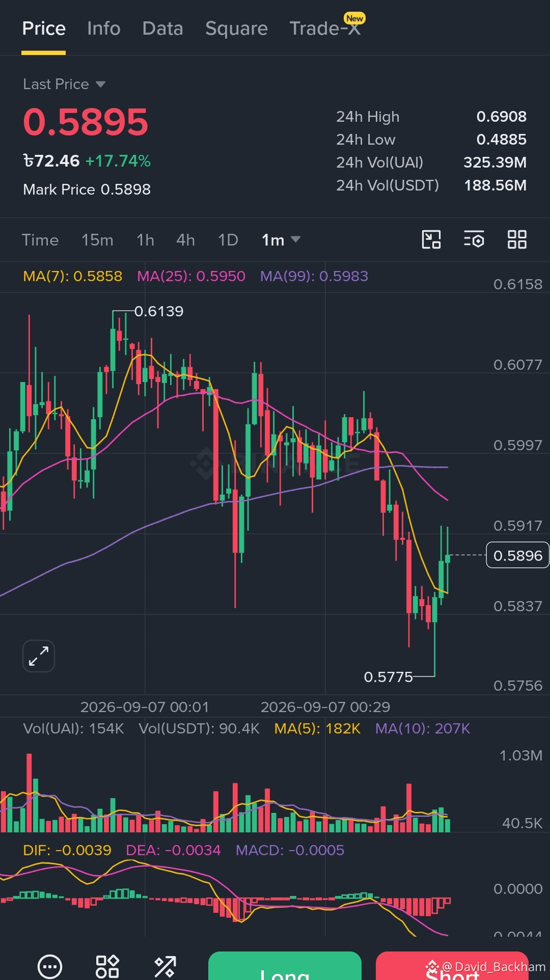Screen dimensions: 550x980
Task: Open the widgets icon in bottom bar
Action: coord(107,966)
